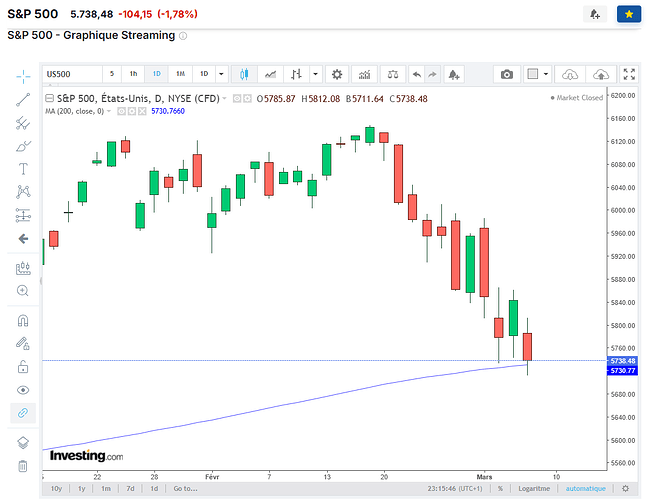Switch to the area chart style
The width and height of the screenshot is (658, 500).
[271, 74]
